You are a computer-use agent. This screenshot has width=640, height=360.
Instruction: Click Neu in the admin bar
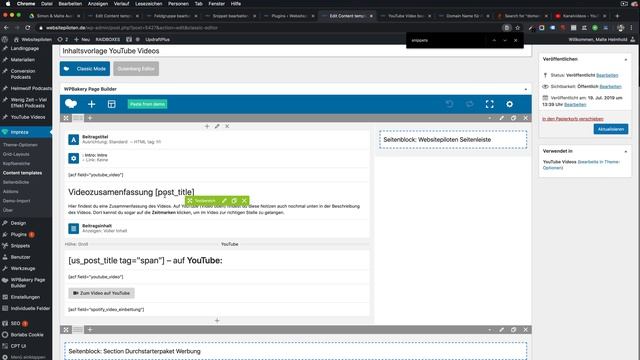pos(82,40)
